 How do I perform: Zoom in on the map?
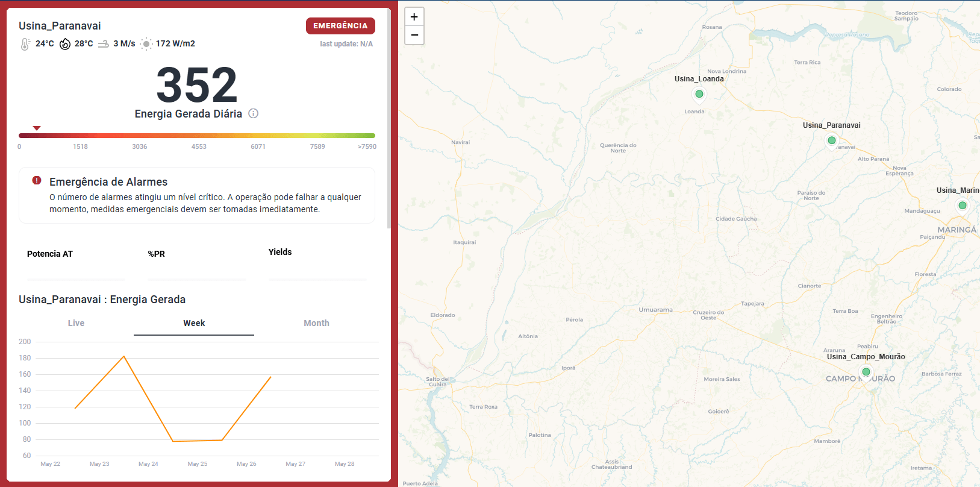tap(414, 17)
